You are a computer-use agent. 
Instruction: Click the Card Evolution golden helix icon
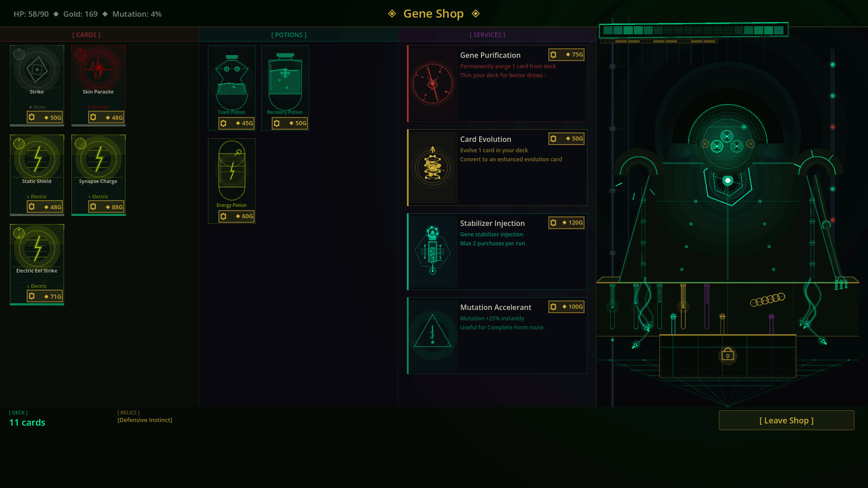(x=433, y=168)
